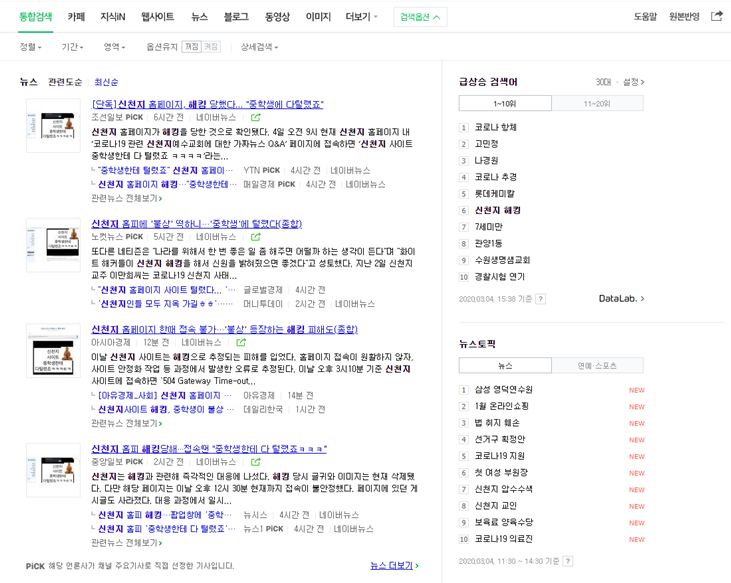The height and width of the screenshot is (583, 731).
Task: Open the 도움말 help link
Action: [x=645, y=17]
